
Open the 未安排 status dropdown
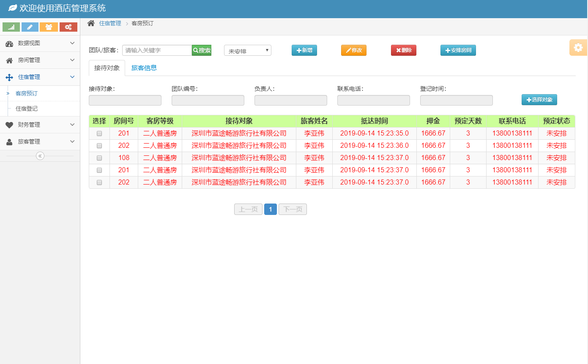[248, 51]
